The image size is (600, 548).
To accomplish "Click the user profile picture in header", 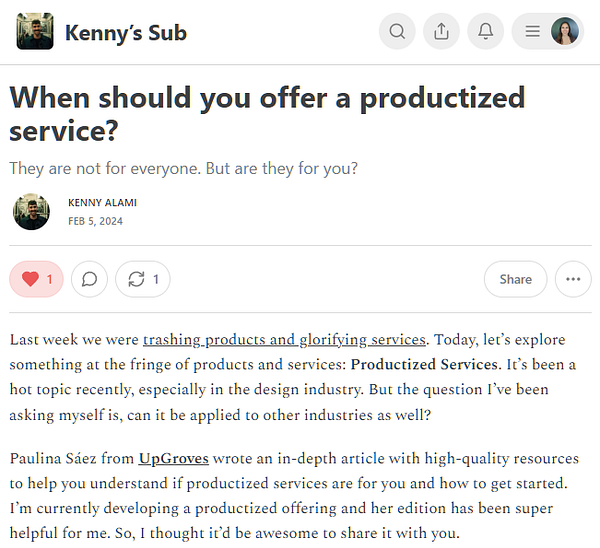I will click(x=565, y=32).
